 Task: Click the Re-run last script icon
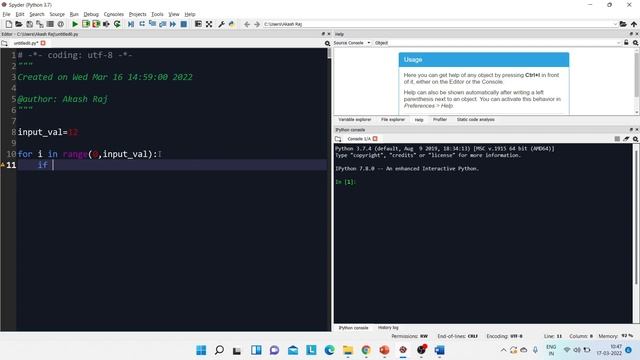(117, 24)
